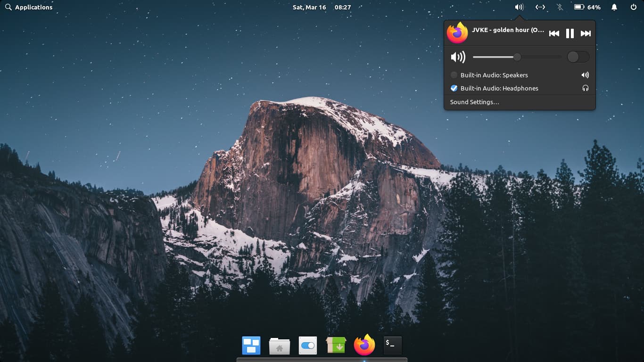Click the sound indicator in top panel
644x362 pixels.
coord(519,7)
